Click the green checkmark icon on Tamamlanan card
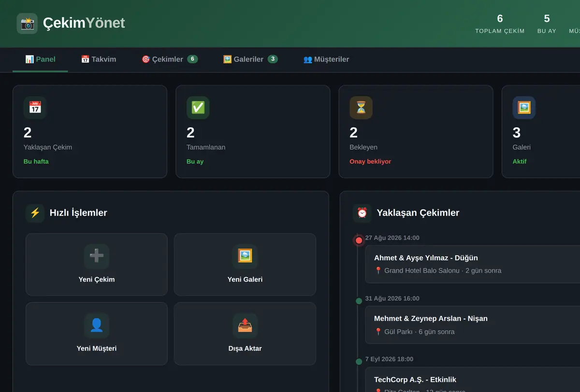The image size is (580, 392). pos(198,107)
